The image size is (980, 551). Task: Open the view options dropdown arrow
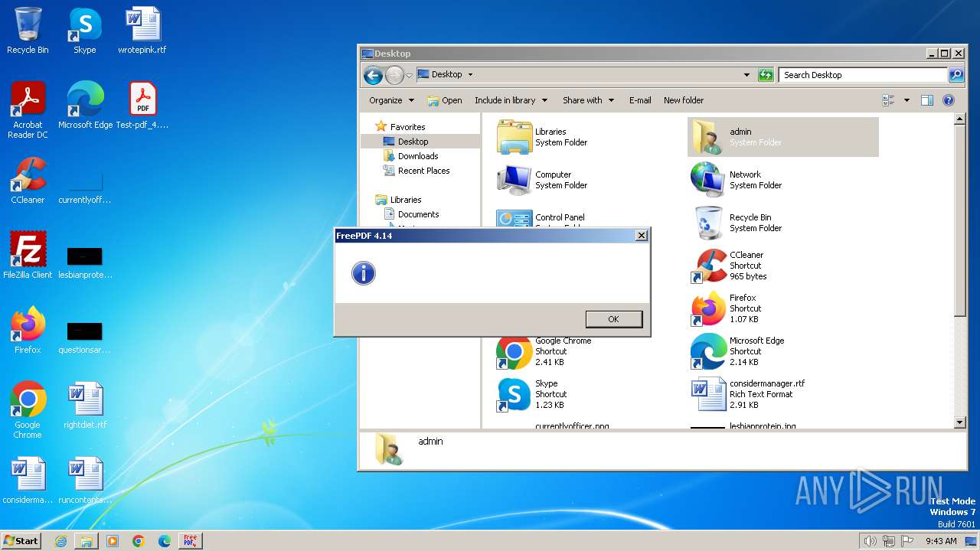click(906, 100)
